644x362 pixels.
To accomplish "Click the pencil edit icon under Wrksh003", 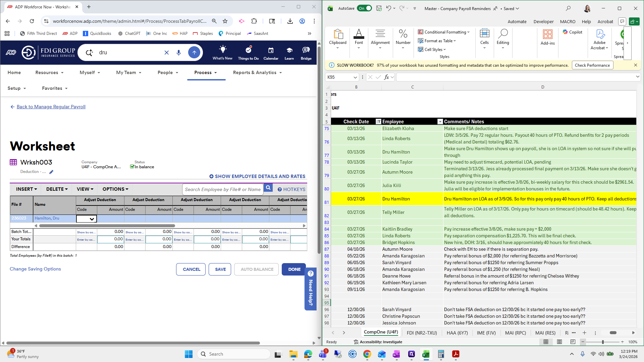I will tap(51, 172).
